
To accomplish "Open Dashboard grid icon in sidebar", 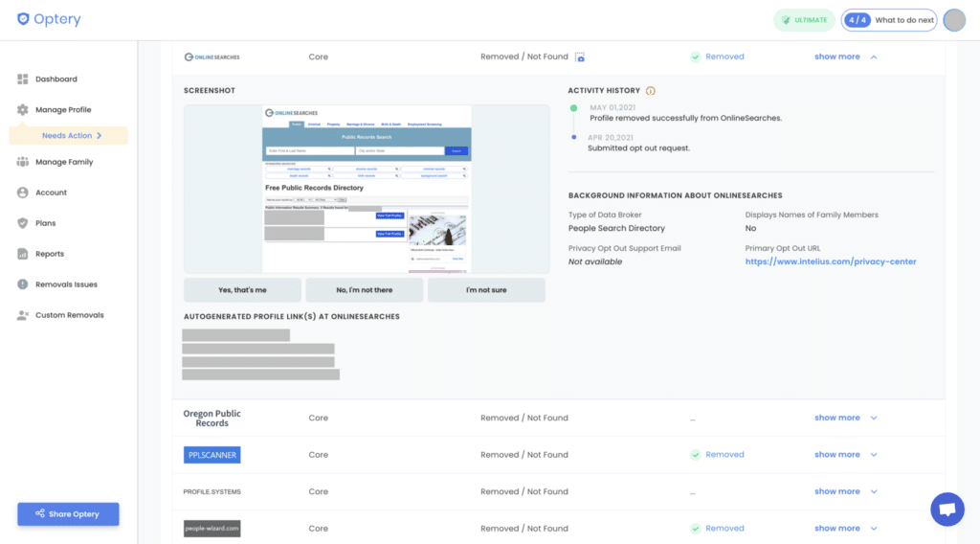I will click(23, 79).
